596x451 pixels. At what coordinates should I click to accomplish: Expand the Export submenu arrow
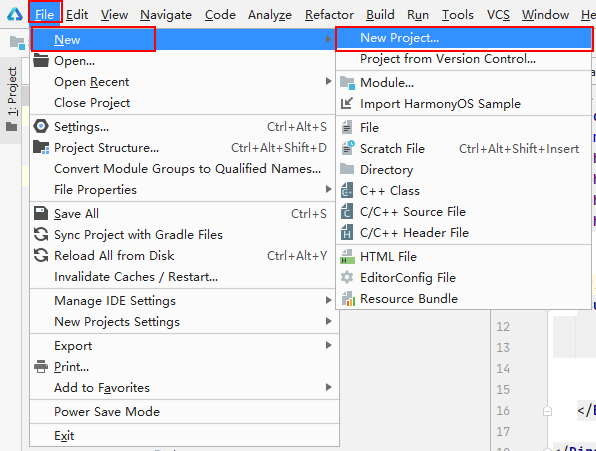coord(328,345)
